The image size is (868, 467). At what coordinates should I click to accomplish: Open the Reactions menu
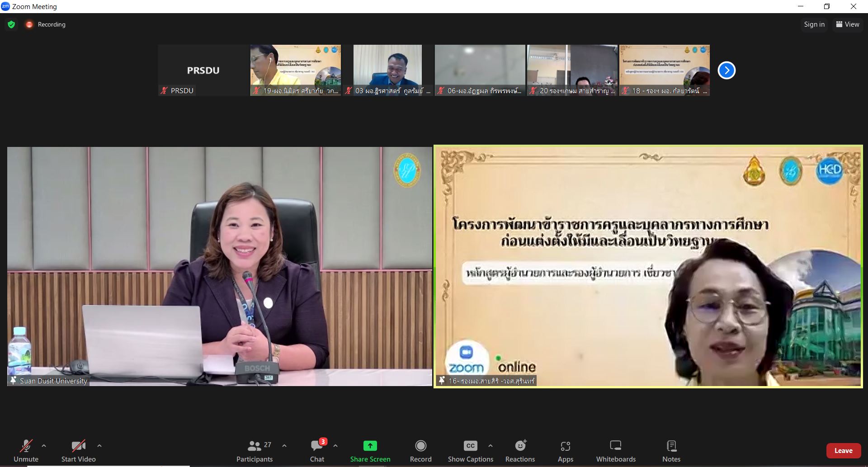pos(520,451)
